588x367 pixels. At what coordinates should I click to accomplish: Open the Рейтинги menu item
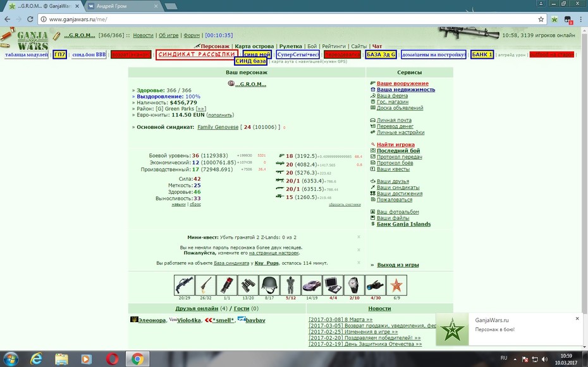point(334,47)
